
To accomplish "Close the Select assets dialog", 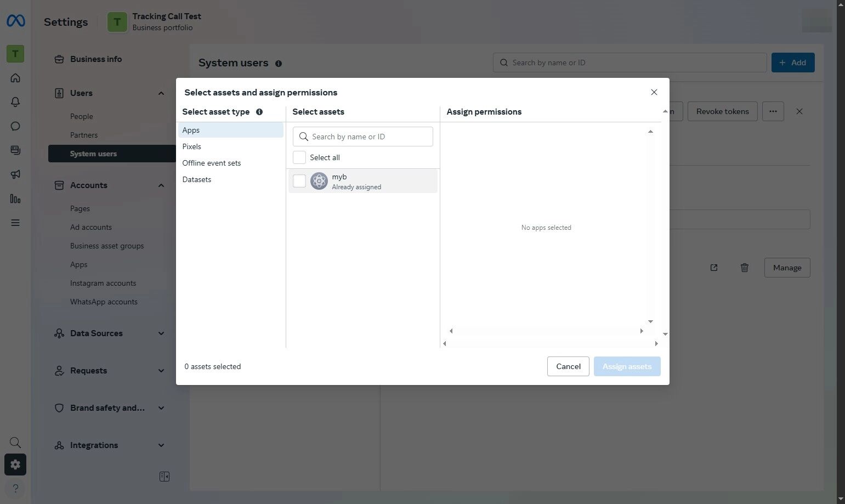I will [654, 92].
